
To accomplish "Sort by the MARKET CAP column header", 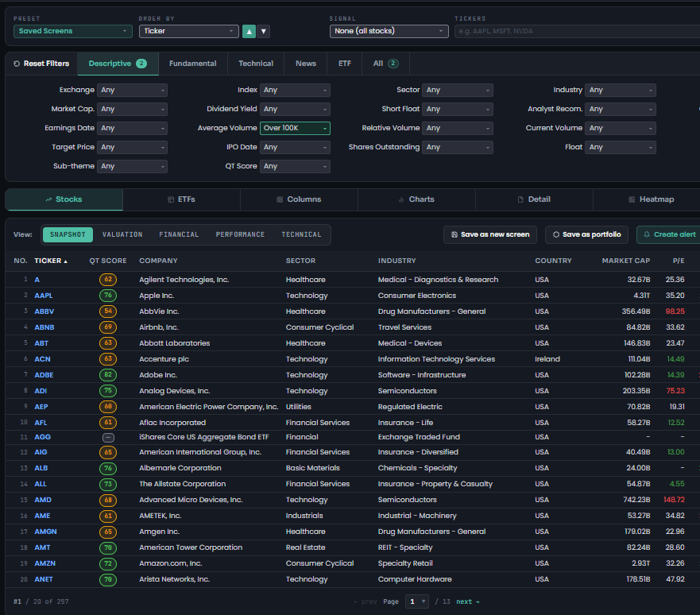I will tap(626, 261).
